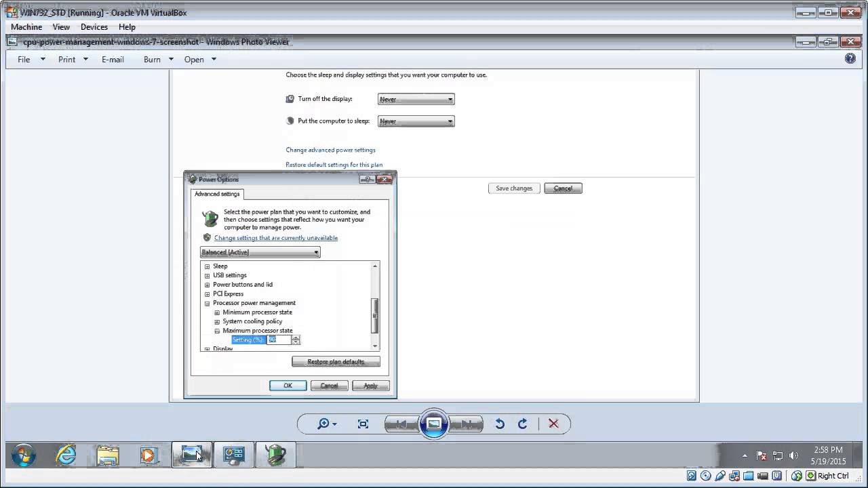Click the taskbar clock showing 2:58 PM
Image resolution: width=868 pixels, height=488 pixels.
[827, 455]
